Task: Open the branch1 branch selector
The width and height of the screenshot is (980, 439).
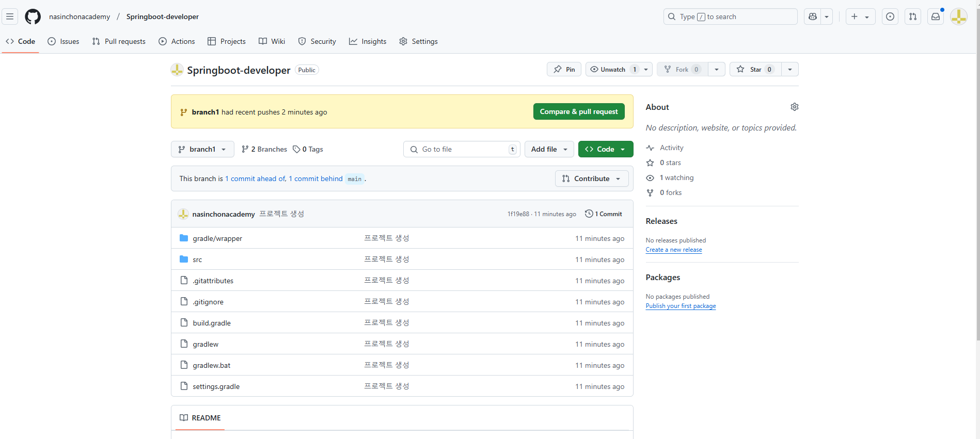Action: 202,149
